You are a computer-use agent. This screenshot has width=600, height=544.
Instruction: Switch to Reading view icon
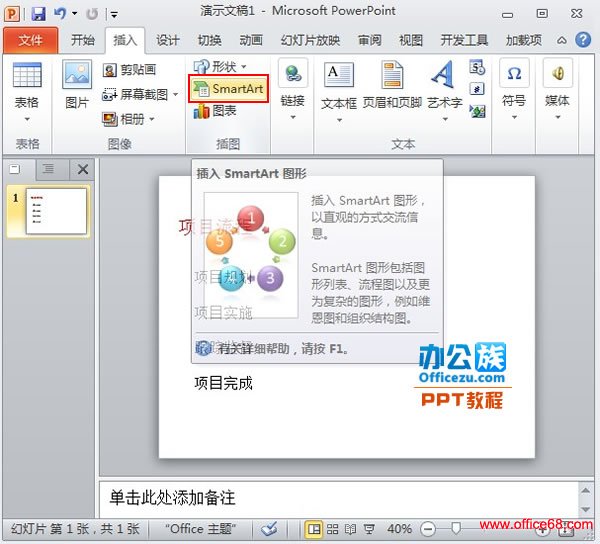coord(350,529)
